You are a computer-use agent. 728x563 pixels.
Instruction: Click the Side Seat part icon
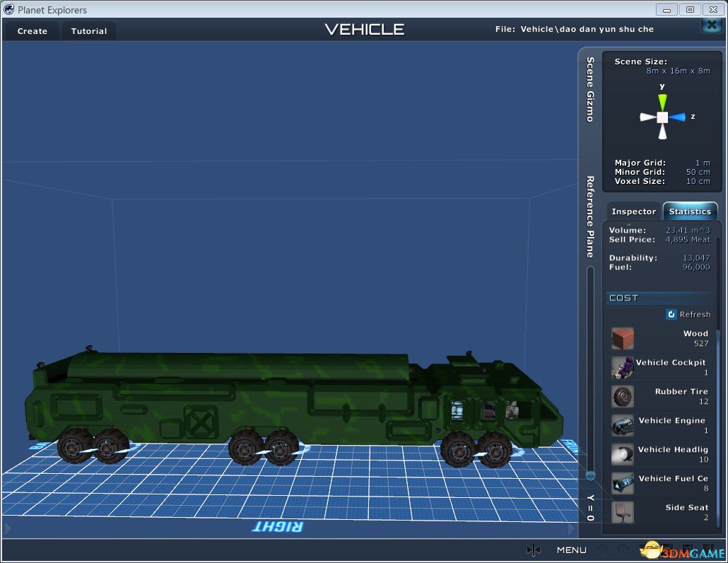[x=623, y=512]
